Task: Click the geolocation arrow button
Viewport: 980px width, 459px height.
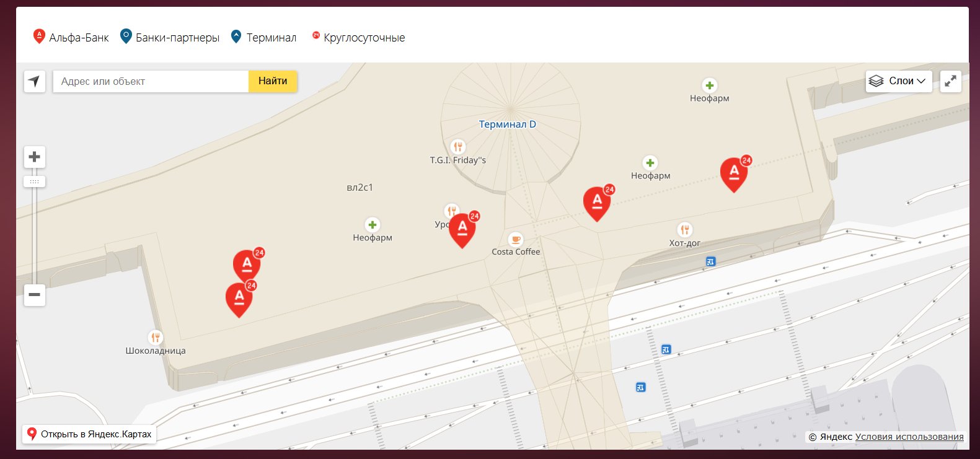Action: point(35,81)
